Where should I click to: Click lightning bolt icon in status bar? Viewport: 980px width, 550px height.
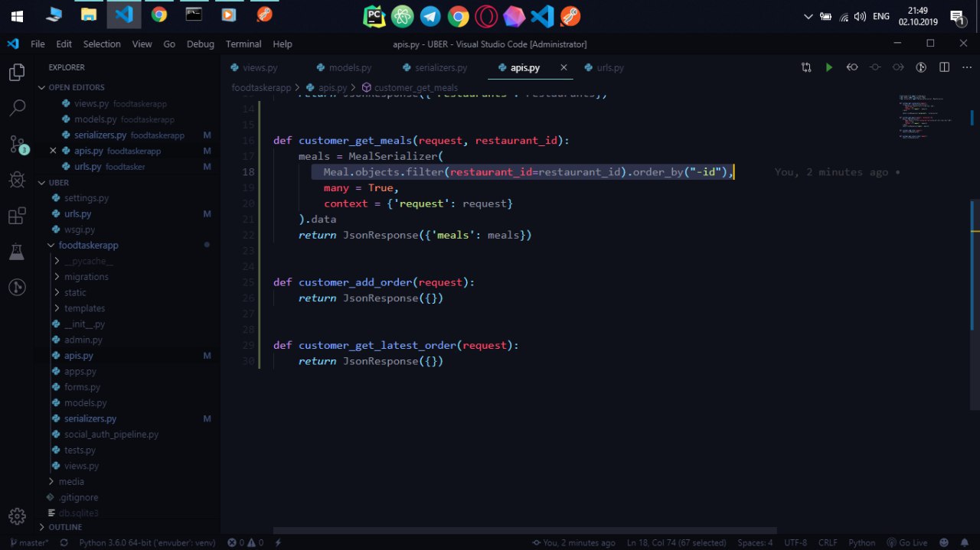click(279, 542)
